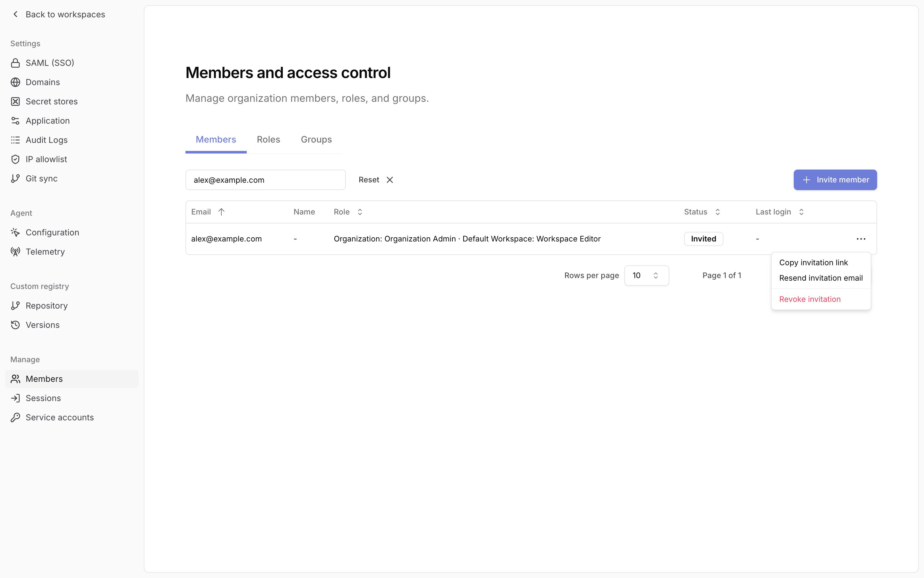This screenshot has width=924, height=578.
Task: Sort by the Role column arrows
Action: click(x=360, y=212)
